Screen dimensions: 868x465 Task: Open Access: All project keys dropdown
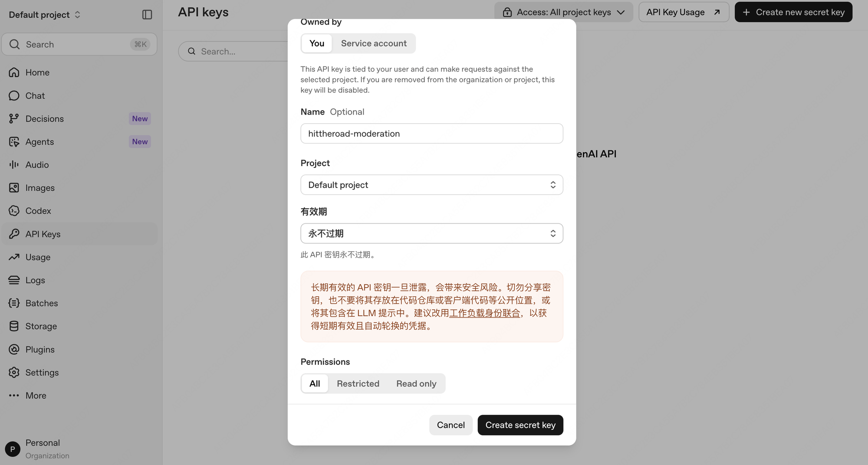pos(563,12)
